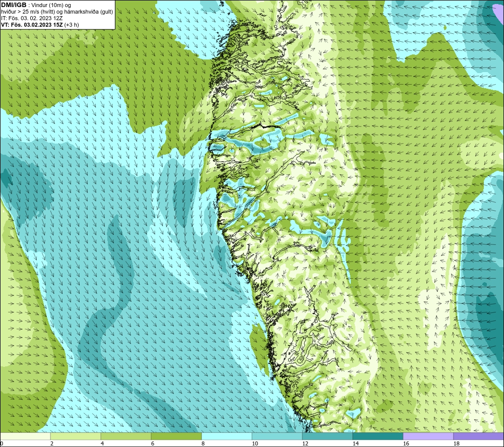Click the 'IT: Fös. 03. 02. 2023 12Z' line
This screenshot has width=504, height=447.
point(32,18)
